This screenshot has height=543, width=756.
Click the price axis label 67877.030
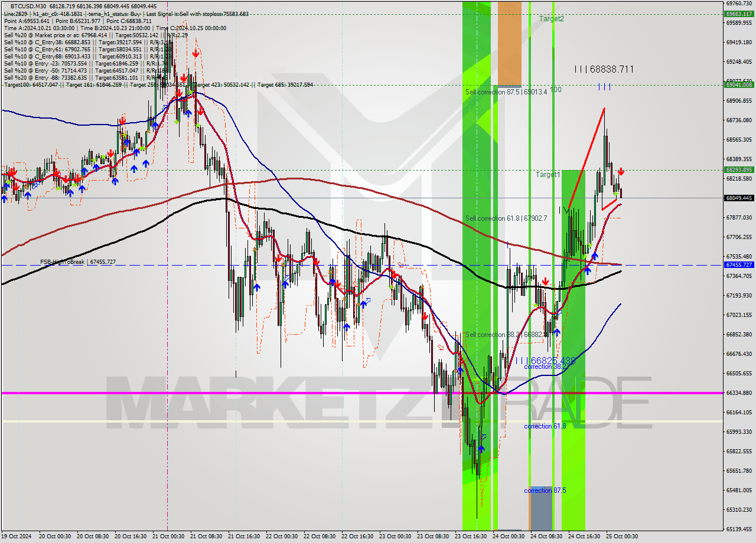[x=739, y=217]
